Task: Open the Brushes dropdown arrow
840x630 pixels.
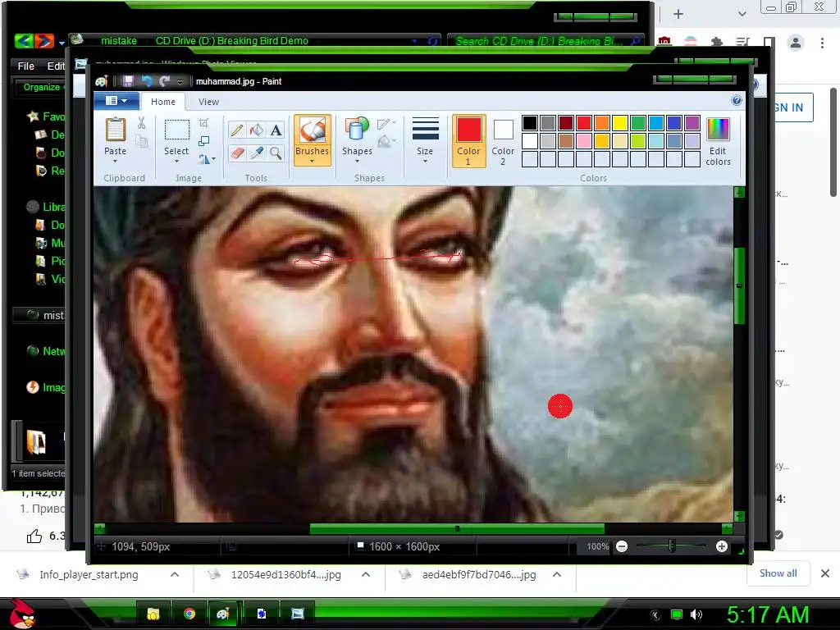Action: click(x=312, y=162)
